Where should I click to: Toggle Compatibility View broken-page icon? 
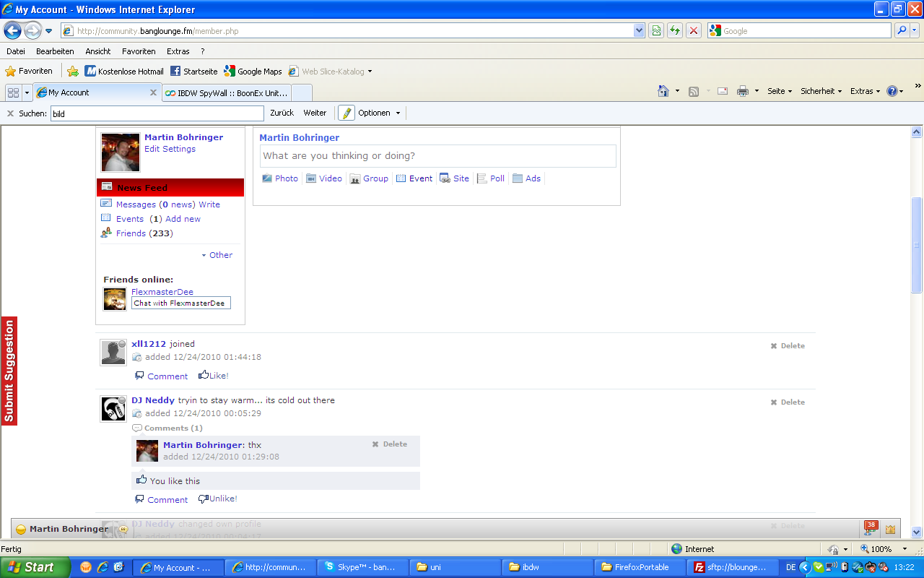(x=656, y=30)
